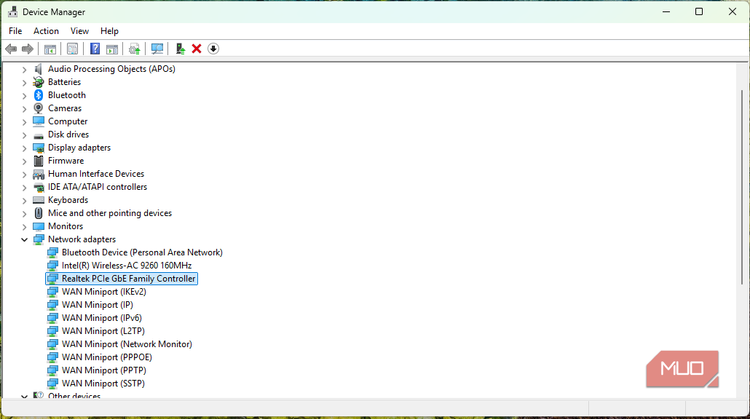Click the red X Uninstall device icon
This screenshot has height=419, width=750.
pyautogui.click(x=196, y=49)
